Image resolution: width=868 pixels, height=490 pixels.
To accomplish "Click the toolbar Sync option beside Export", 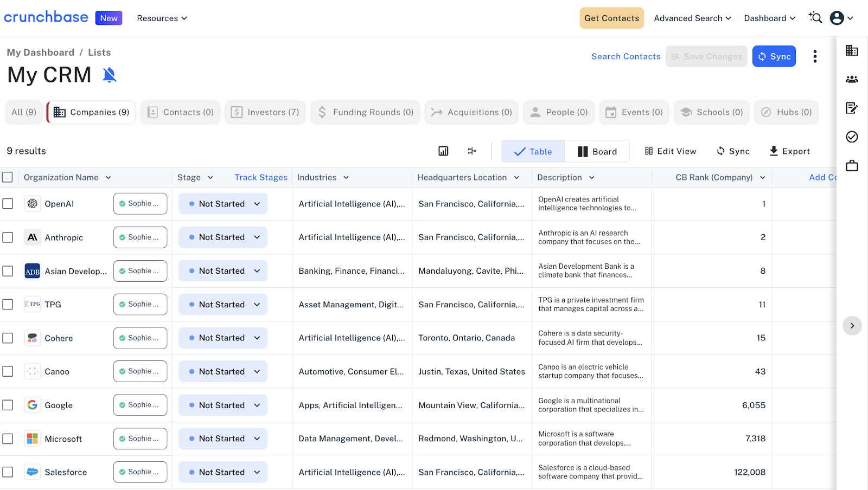I will pyautogui.click(x=733, y=151).
